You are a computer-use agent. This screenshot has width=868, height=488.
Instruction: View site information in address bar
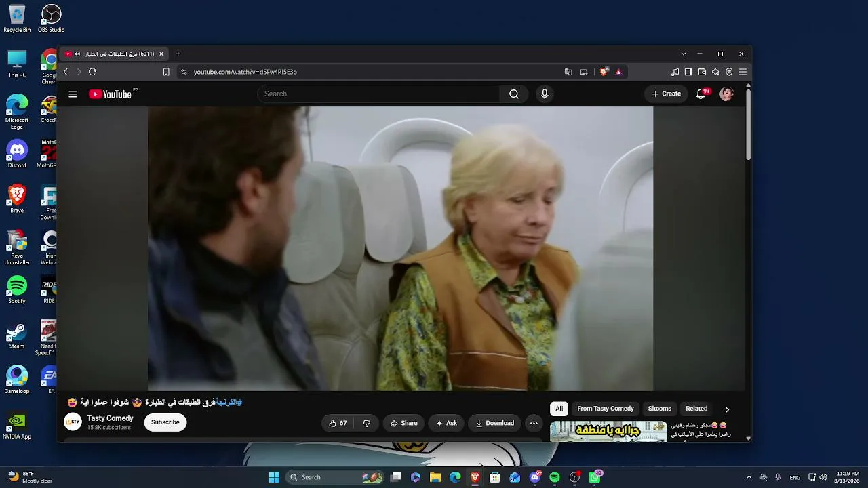[x=183, y=72]
